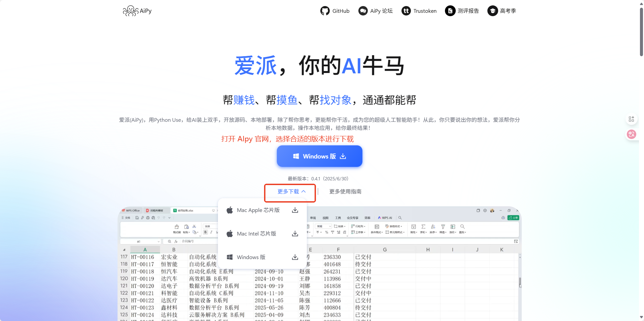The height and width of the screenshot is (321, 644).
Task: Open the 文件 menu in WPS
Action: [x=126, y=218]
